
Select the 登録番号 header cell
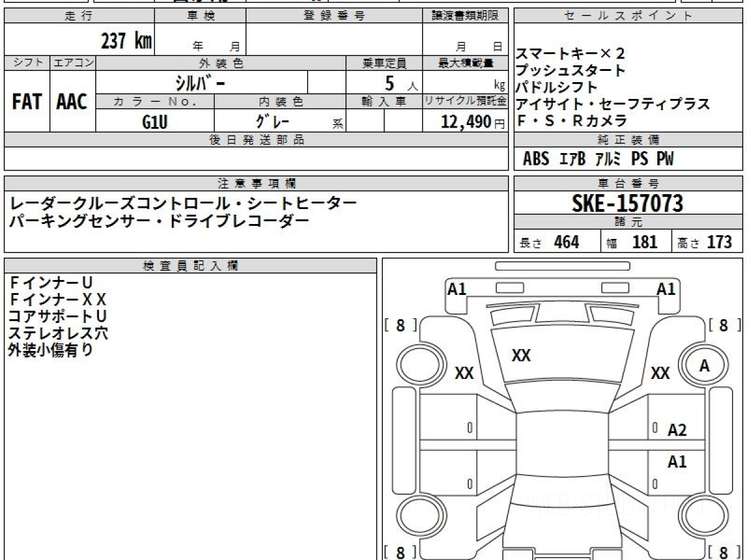334,16
